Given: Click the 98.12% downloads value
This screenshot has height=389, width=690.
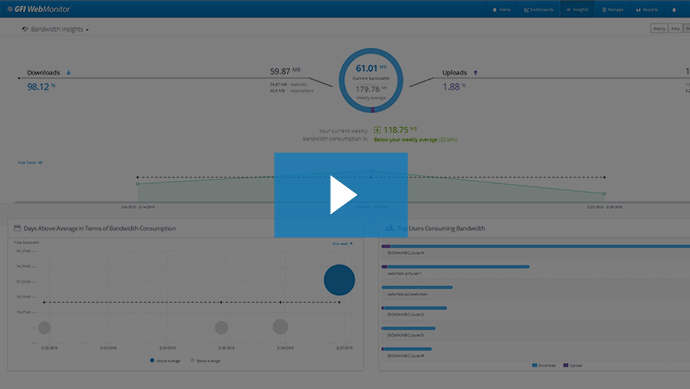Looking at the screenshot, I should click(x=41, y=87).
